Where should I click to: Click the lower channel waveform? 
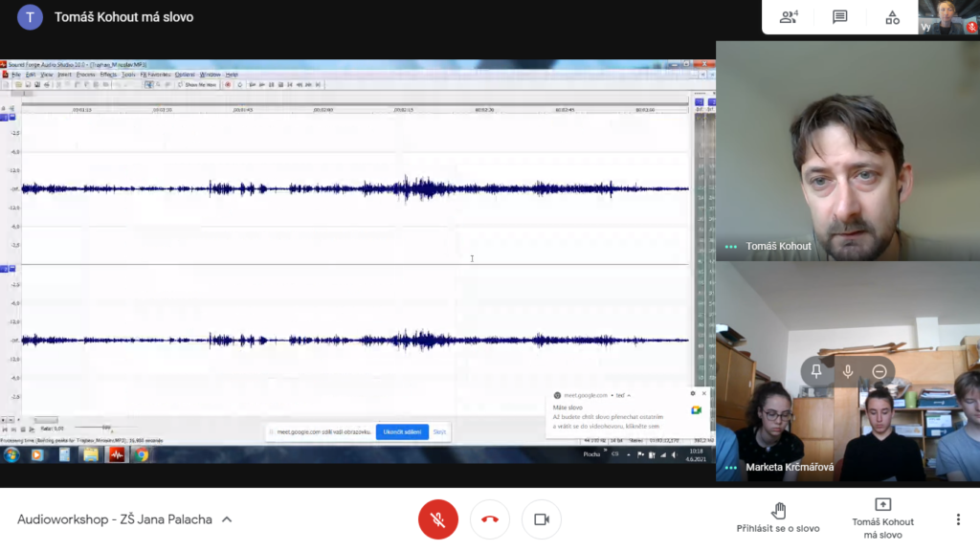pyautogui.click(x=355, y=340)
